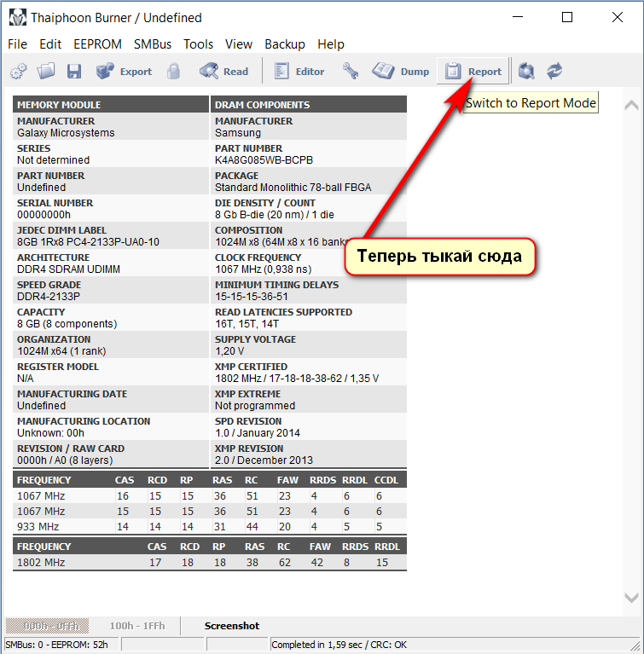The image size is (644, 654).
Task: Maximize the Thaiphoon Burner window
Action: tap(566, 17)
